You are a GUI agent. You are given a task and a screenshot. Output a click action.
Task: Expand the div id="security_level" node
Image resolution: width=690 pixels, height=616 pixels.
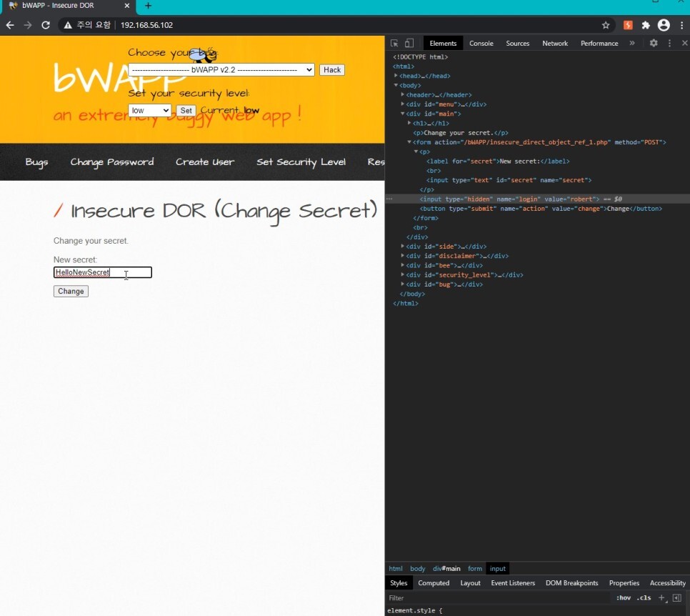[402, 274]
